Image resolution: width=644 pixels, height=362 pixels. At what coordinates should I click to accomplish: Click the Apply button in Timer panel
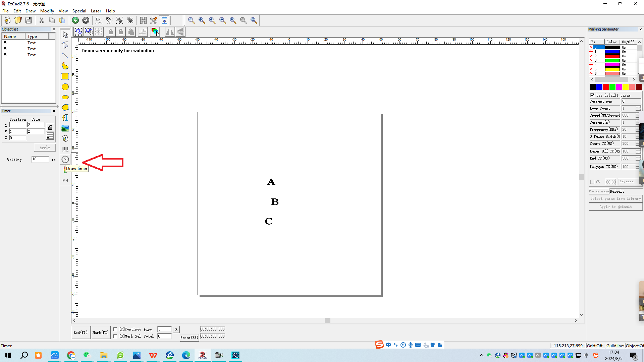pyautogui.click(x=45, y=147)
